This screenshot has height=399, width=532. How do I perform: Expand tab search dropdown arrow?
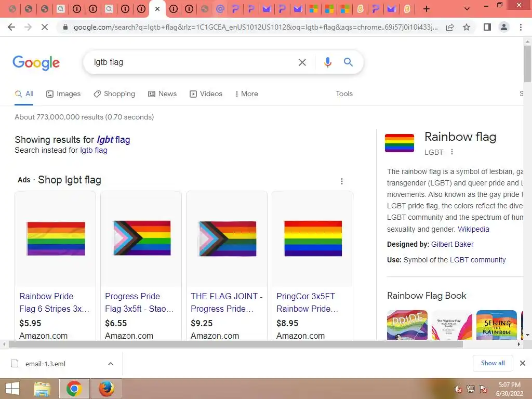click(x=467, y=9)
